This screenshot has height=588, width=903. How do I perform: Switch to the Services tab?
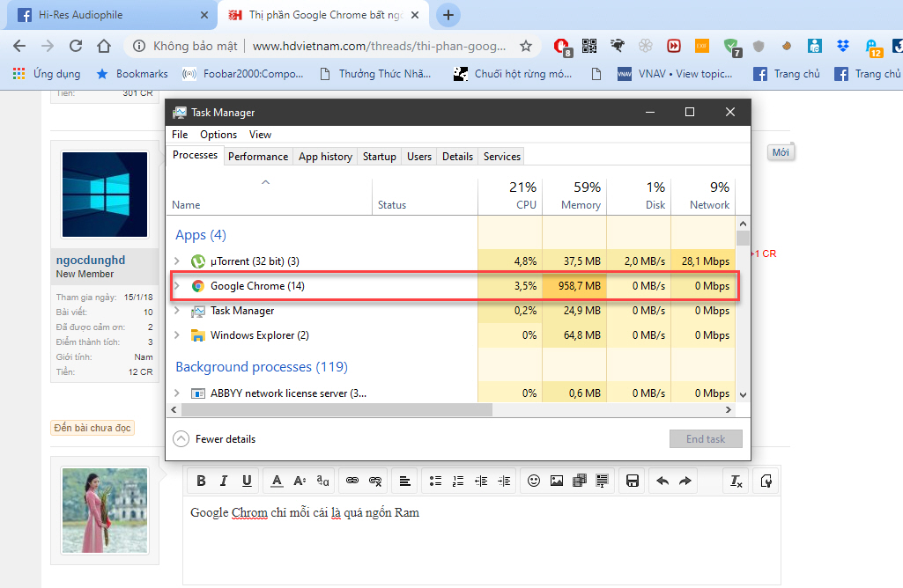coord(501,157)
